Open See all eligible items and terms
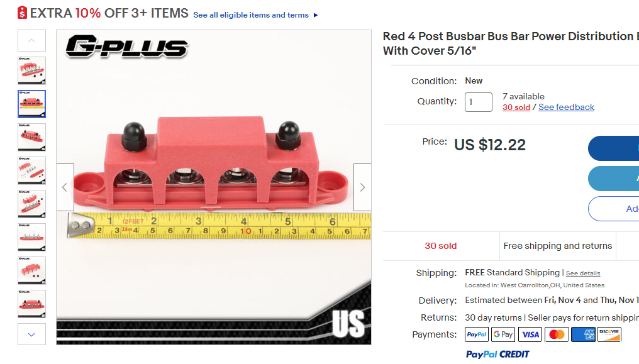This screenshot has height=364, width=639. [250, 15]
